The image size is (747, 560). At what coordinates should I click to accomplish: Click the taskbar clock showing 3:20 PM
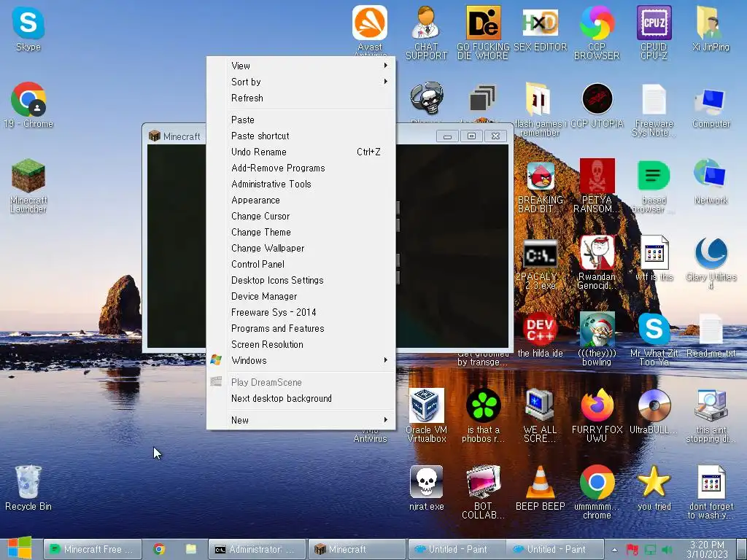pyautogui.click(x=707, y=550)
